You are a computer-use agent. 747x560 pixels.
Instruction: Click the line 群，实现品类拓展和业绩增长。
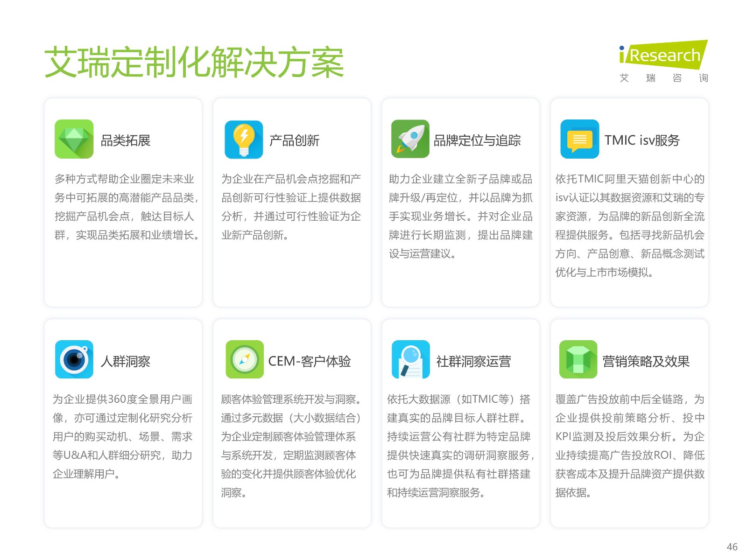127,235
